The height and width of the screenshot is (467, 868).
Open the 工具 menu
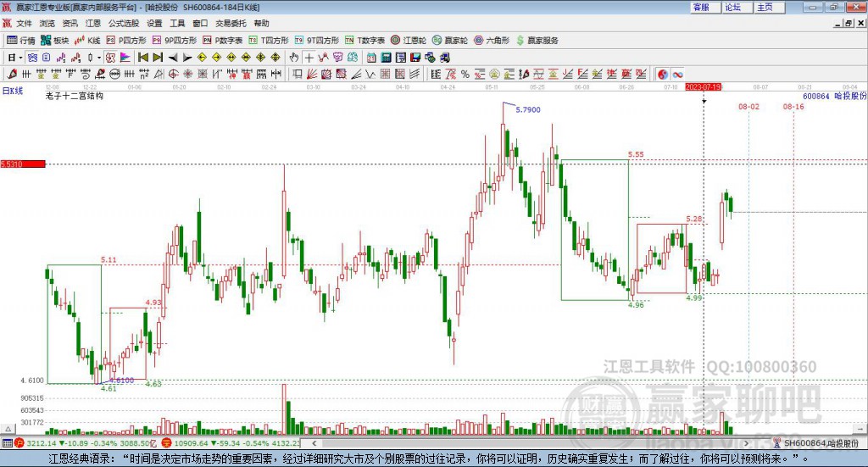click(177, 23)
